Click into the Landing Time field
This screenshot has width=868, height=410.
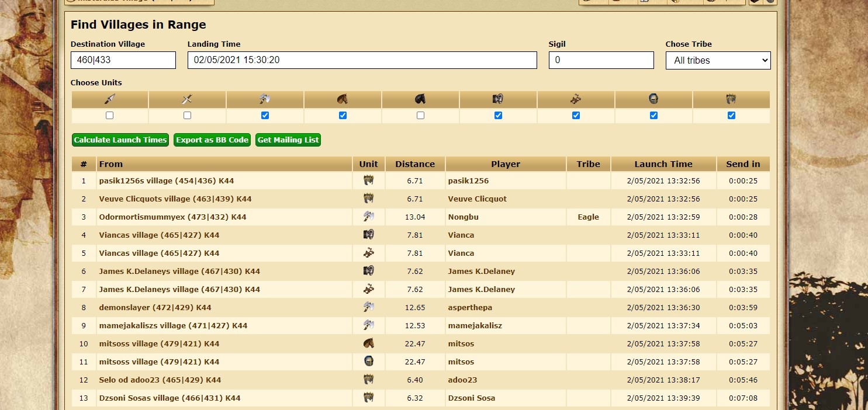pos(362,60)
